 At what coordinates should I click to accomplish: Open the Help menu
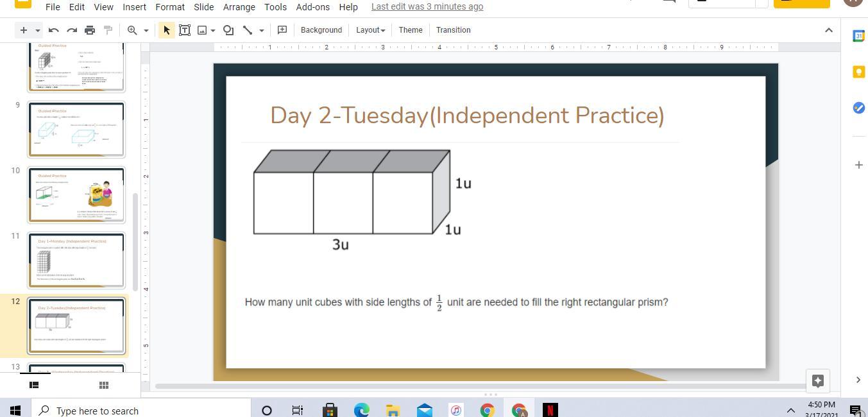[x=348, y=6]
